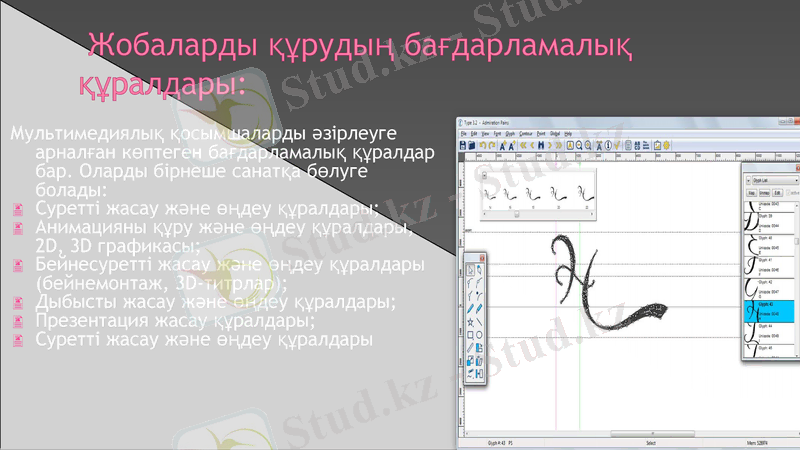800x450 pixels.
Task: Go to the next glyph with right arrow
Action: click(x=549, y=145)
